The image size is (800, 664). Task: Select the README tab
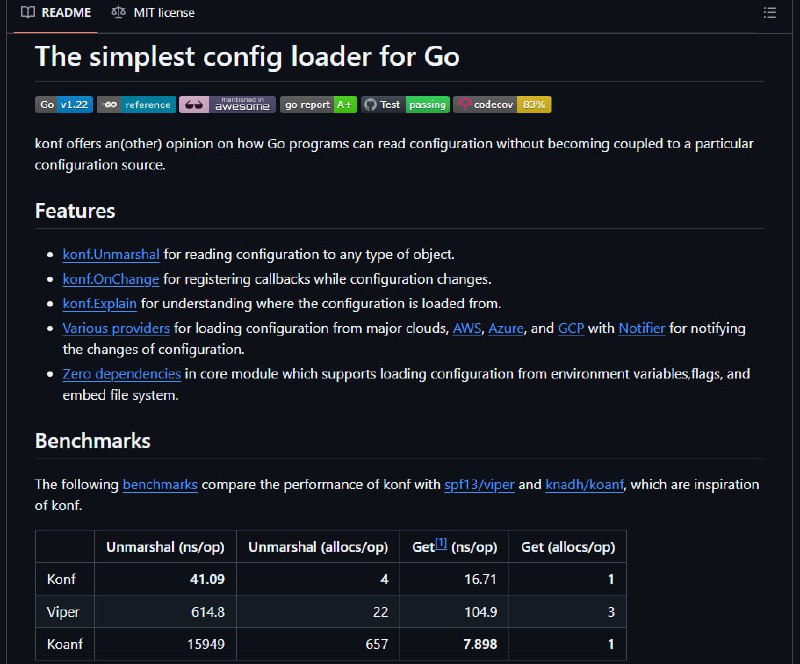[x=56, y=13]
